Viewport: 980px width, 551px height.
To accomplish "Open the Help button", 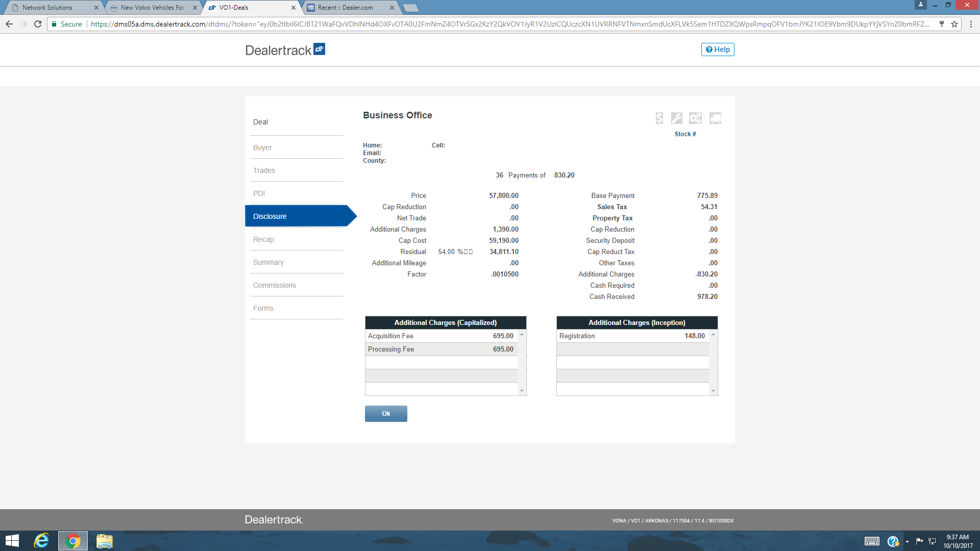I will (x=718, y=49).
